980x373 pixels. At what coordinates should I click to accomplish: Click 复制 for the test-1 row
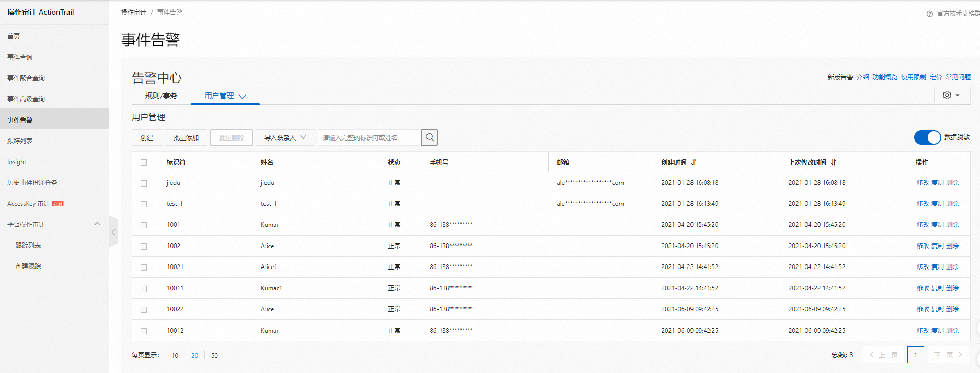click(938, 204)
